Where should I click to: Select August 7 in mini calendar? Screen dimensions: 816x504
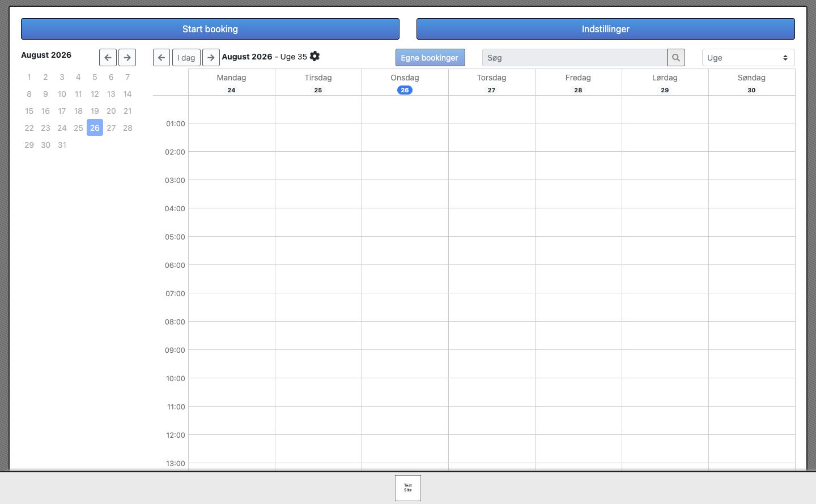click(x=127, y=77)
